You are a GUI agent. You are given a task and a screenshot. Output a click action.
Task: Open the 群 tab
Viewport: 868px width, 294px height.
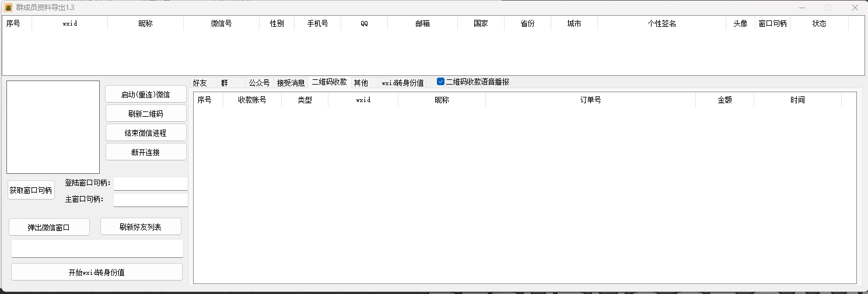(x=225, y=83)
